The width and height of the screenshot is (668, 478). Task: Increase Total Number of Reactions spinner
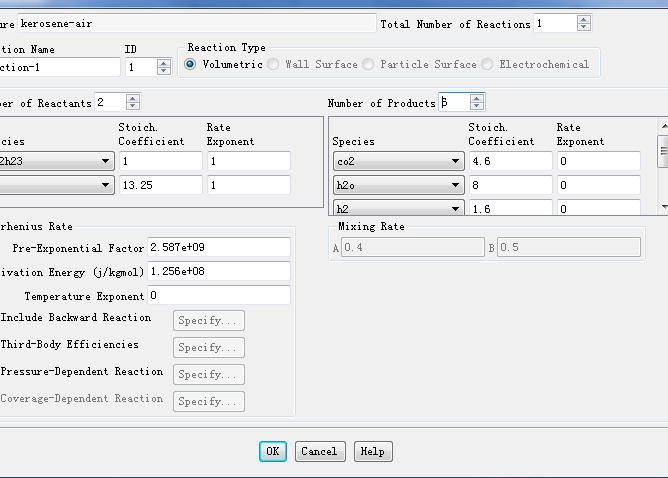[584, 19]
